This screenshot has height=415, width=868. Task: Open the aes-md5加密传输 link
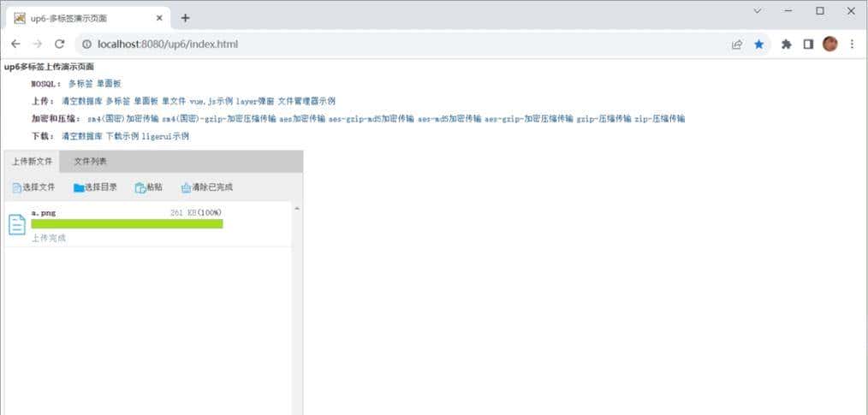pyautogui.click(x=449, y=119)
